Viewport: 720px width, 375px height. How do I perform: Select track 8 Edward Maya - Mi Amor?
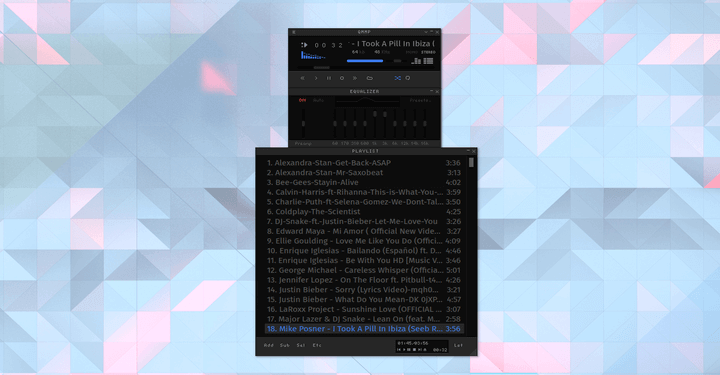pyautogui.click(x=364, y=231)
